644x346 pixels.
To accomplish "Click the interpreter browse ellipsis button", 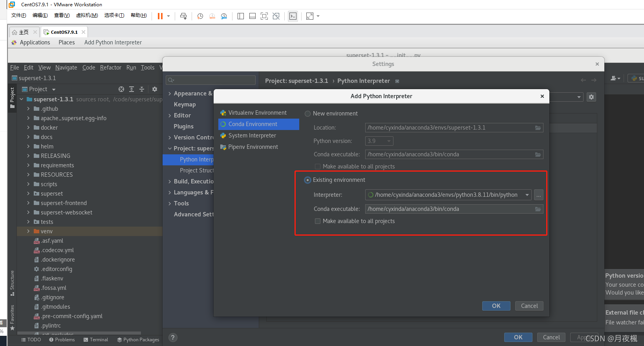I will 539,195.
